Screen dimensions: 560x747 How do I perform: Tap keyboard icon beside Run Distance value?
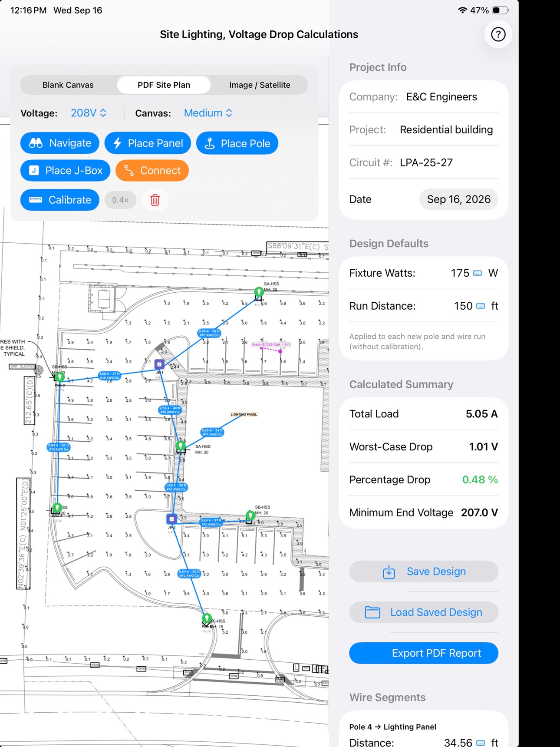point(480,306)
